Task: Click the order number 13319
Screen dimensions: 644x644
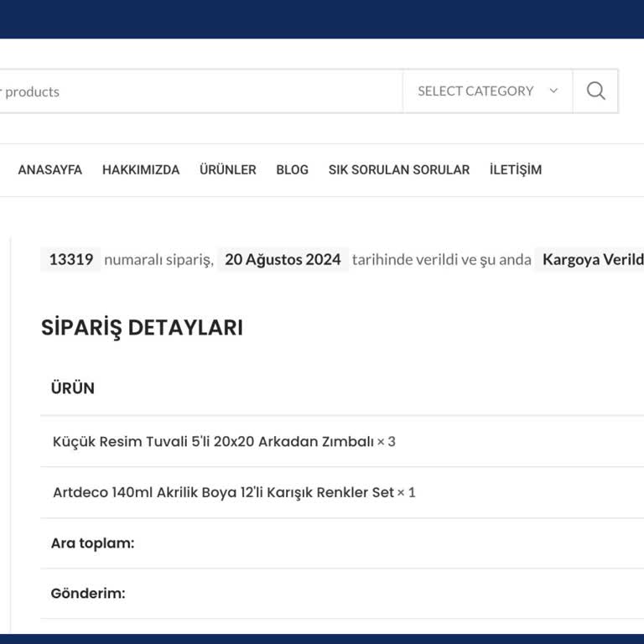Action: coord(70,260)
